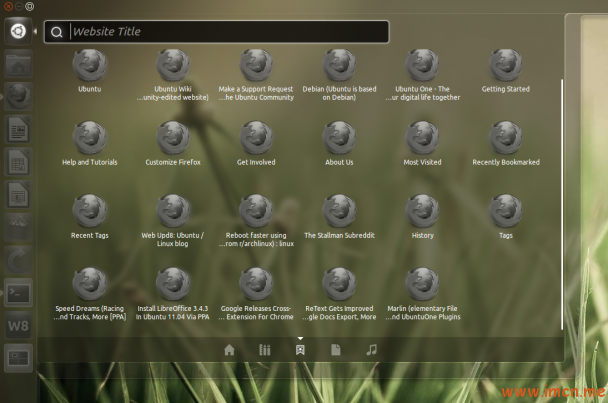Open the About Us bookmark

(x=339, y=144)
